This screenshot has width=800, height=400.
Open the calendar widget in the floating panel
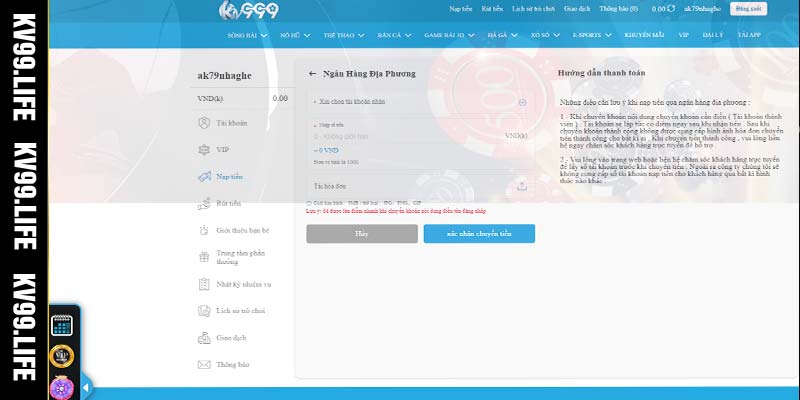point(62,324)
